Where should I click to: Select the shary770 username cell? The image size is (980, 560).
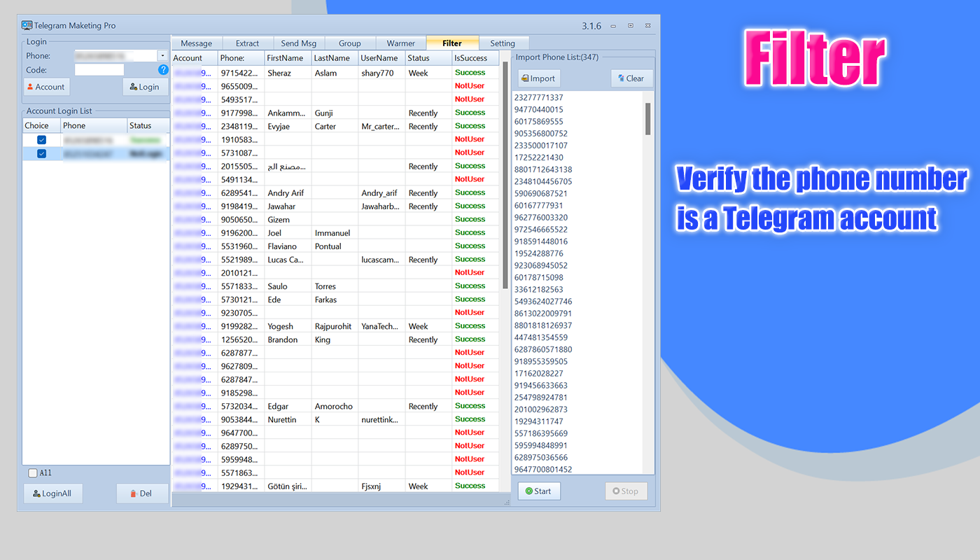pyautogui.click(x=382, y=73)
